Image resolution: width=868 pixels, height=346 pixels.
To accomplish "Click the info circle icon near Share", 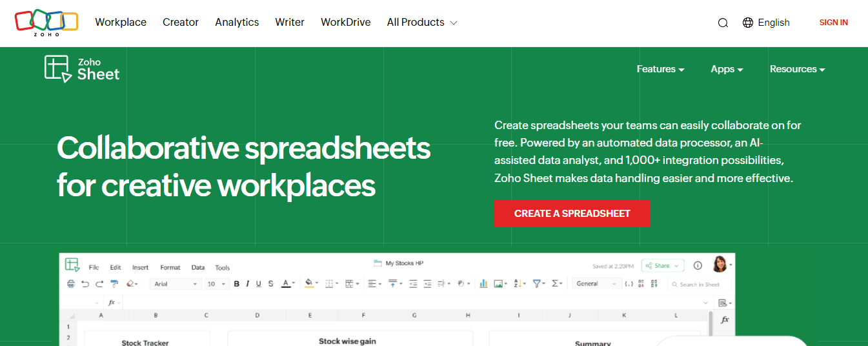I will pos(698,265).
